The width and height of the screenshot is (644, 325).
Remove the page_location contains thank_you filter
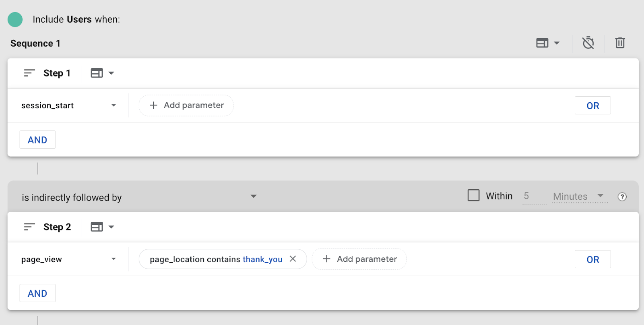click(x=293, y=259)
